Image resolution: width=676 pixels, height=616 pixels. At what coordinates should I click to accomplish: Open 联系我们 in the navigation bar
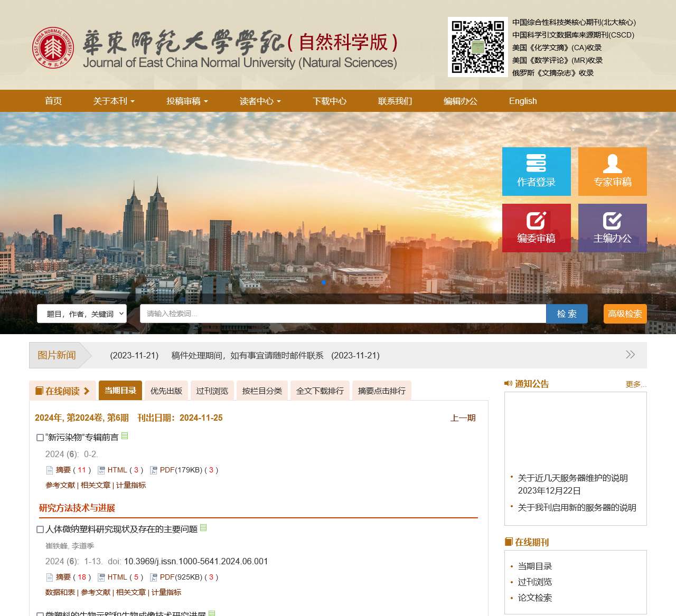(x=395, y=101)
